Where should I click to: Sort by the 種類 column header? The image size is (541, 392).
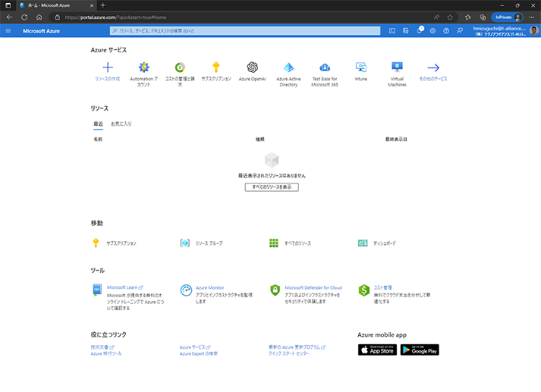click(259, 140)
